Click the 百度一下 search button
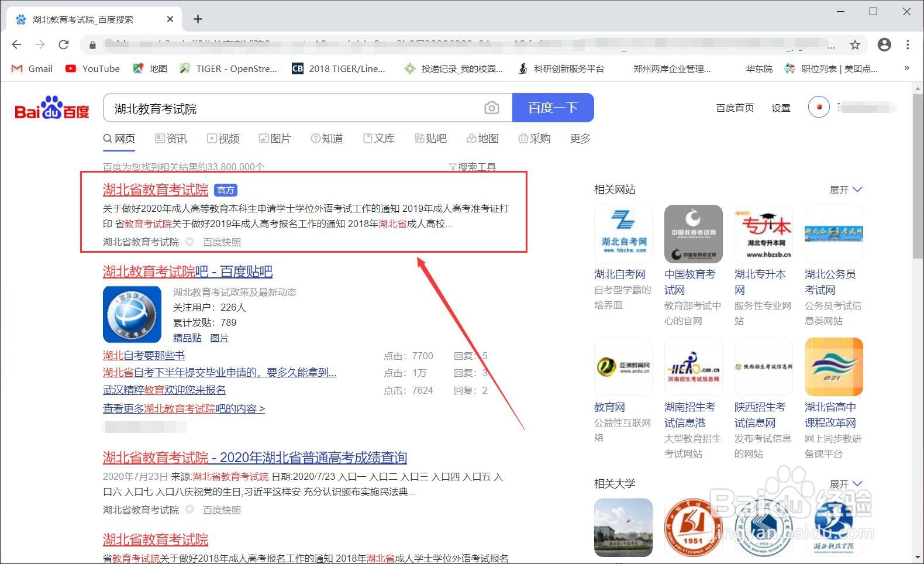 553,108
